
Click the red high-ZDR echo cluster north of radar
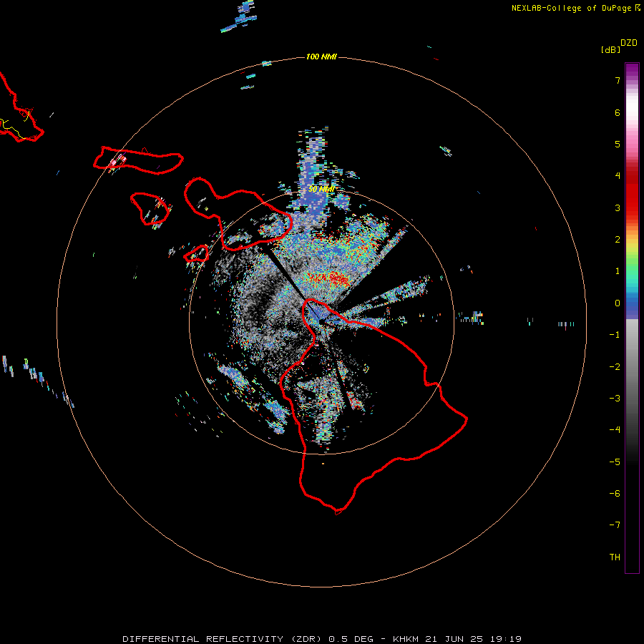pyautogui.click(x=328, y=280)
